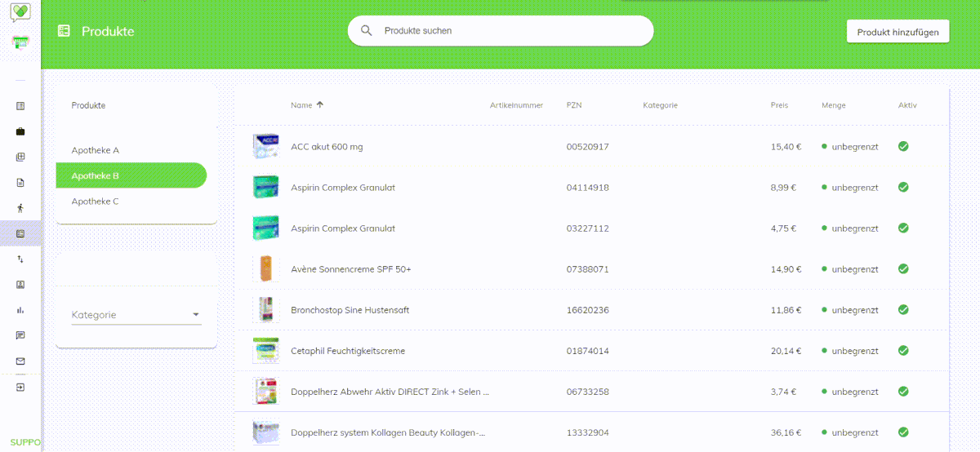980x452 pixels.
Task: Open the chat message icon in the sidebar
Action: 20,335
